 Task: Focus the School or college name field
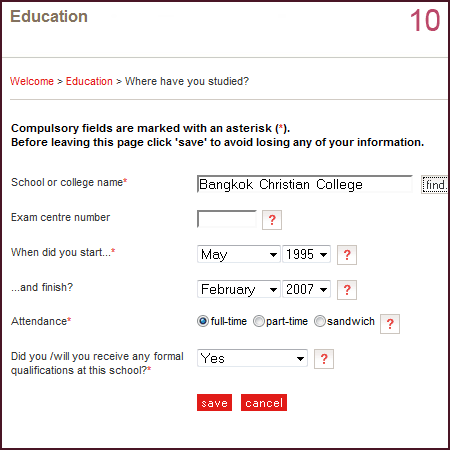click(x=305, y=184)
